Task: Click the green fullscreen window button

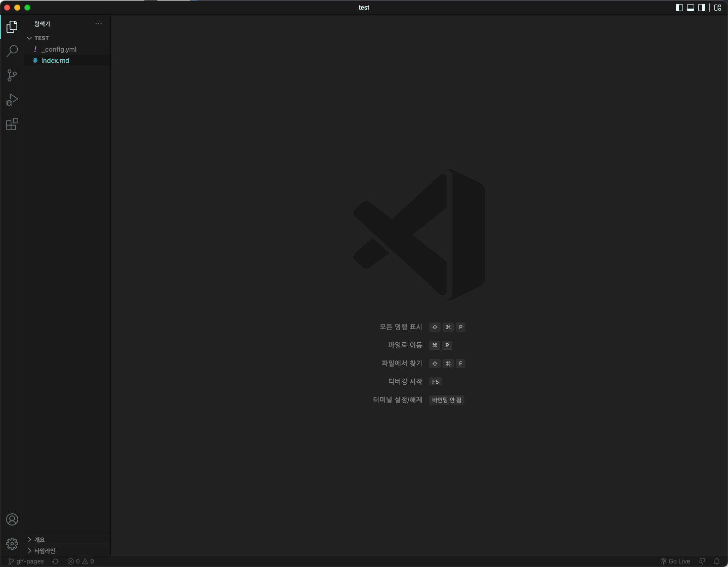Action: pos(27,8)
